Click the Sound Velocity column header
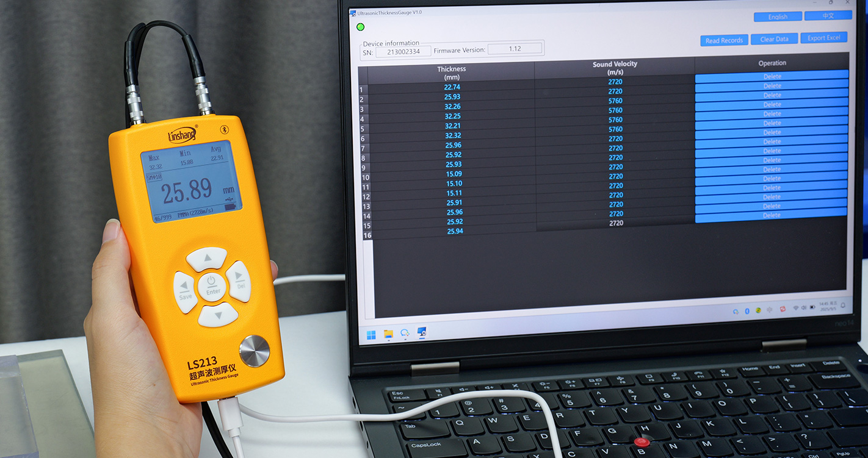 pyautogui.click(x=615, y=68)
